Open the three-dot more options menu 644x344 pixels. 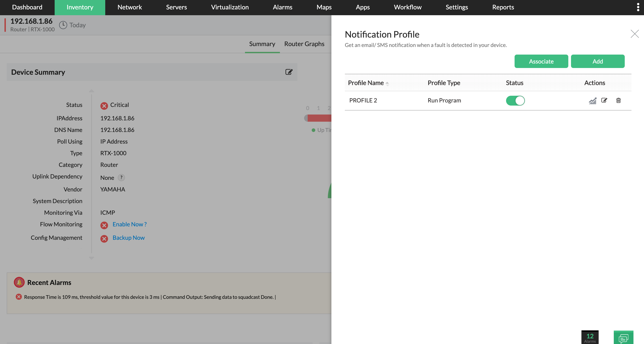[638, 7]
